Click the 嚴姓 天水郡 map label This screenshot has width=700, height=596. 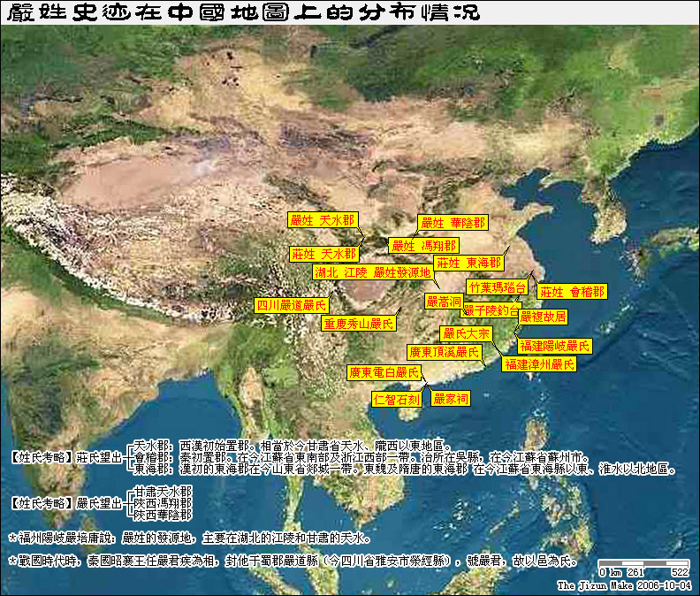323,218
